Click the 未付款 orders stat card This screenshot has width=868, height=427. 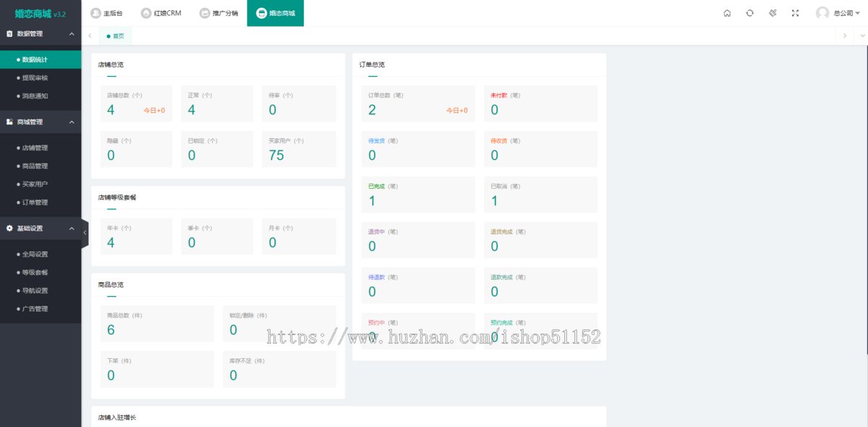click(540, 103)
